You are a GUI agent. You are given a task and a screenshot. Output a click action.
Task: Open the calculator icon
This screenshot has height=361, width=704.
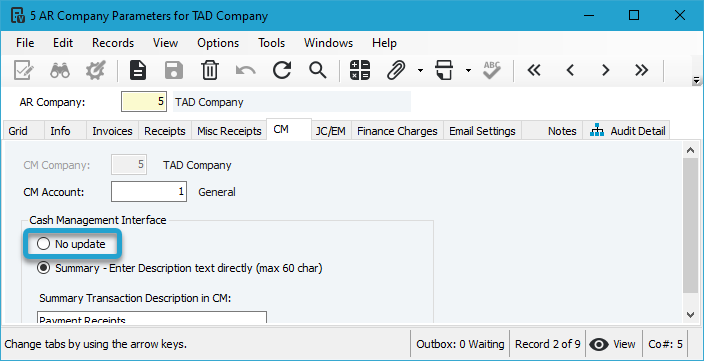click(x=360, y=70)
